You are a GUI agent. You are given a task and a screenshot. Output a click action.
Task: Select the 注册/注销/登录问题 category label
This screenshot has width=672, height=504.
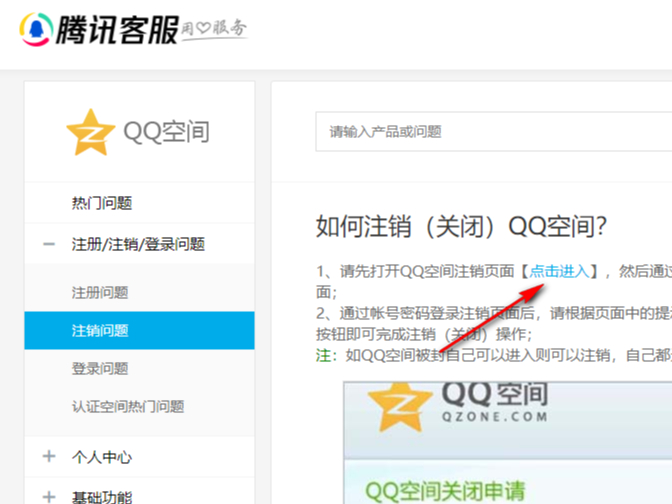pos(138,244)
